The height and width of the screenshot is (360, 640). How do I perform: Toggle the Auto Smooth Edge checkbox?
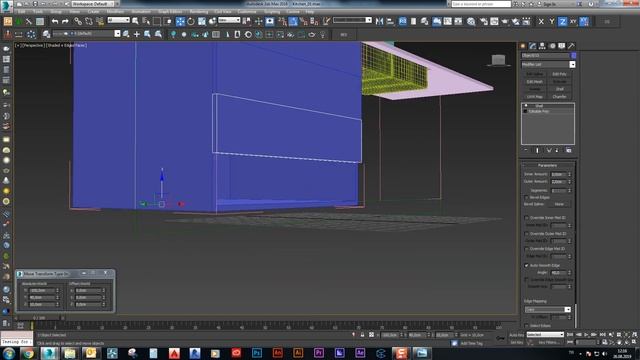point(526,265)
